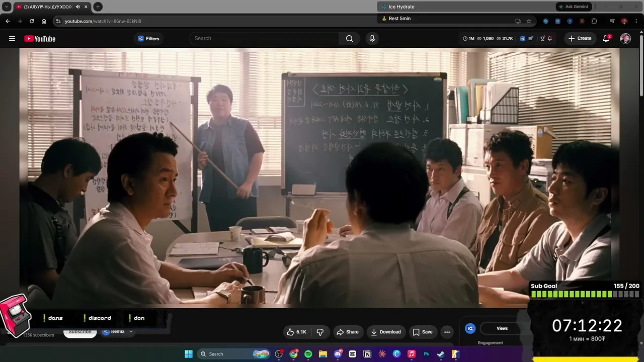Open the Extensions puzzle menu

coord(594,21)
